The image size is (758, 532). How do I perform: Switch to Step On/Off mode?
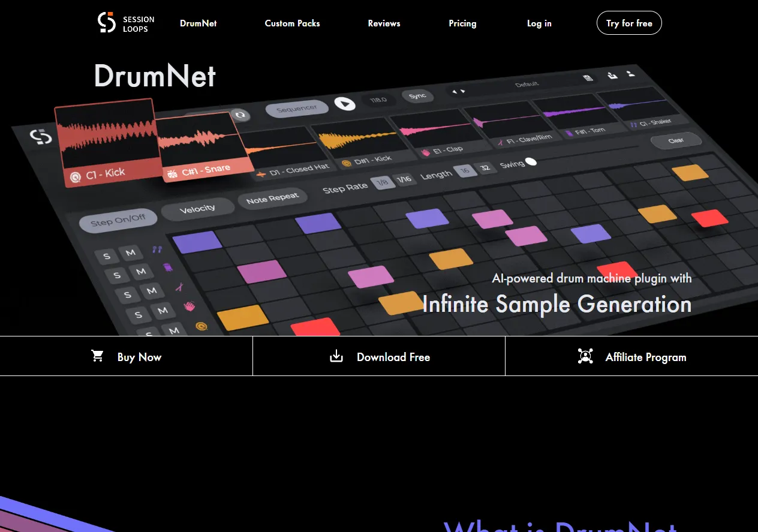pos(118,221)
